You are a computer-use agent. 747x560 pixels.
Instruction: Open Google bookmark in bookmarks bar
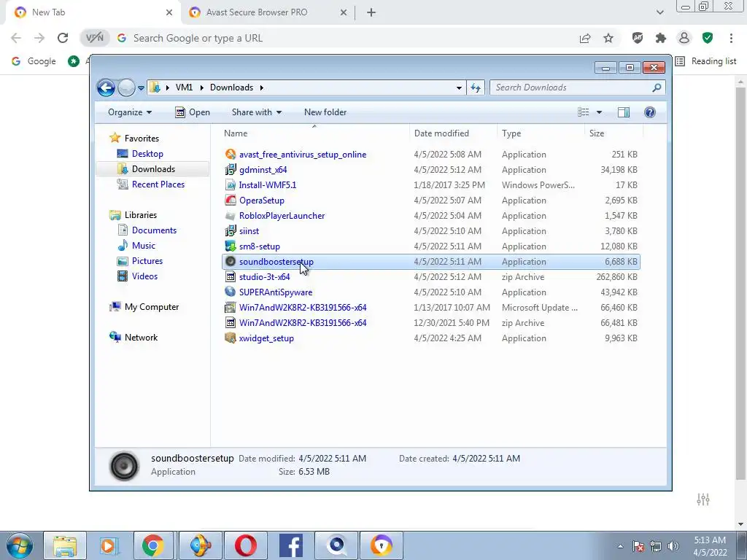34,61
